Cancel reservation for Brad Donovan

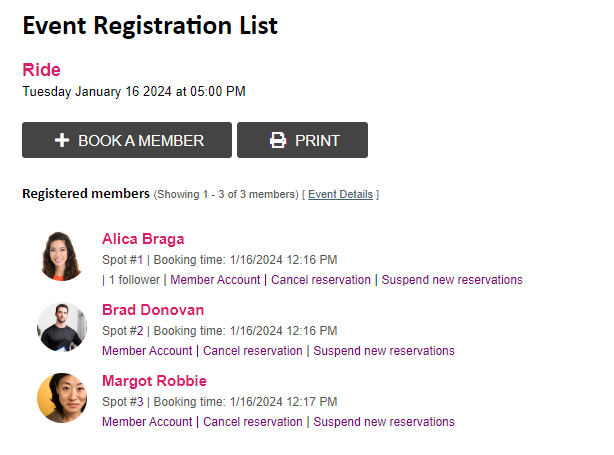(253, 350)
